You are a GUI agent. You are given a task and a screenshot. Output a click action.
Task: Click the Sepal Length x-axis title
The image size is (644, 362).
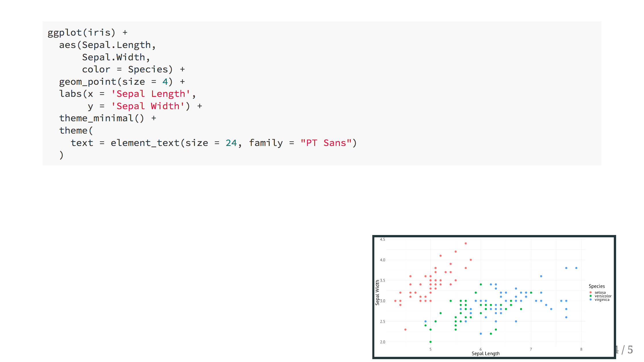(486, 354)
